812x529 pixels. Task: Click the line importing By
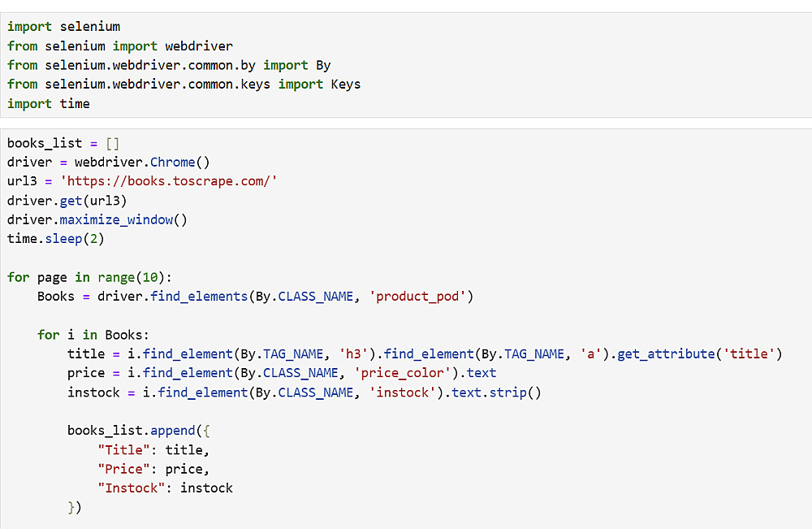point(169,65)
